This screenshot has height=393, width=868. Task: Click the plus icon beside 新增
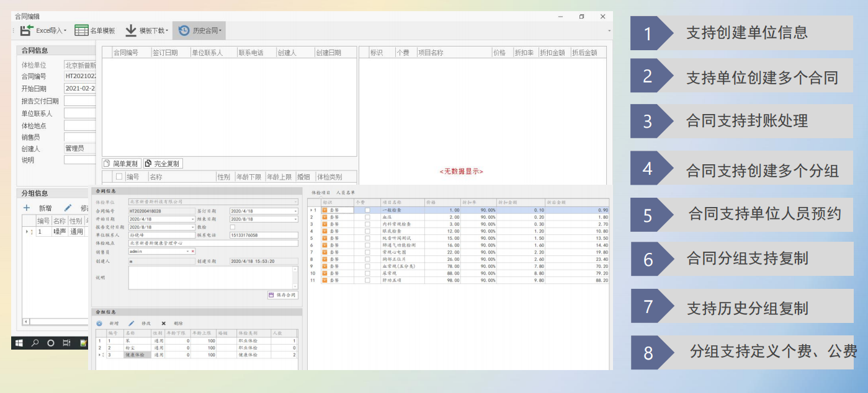click(27, 208)
